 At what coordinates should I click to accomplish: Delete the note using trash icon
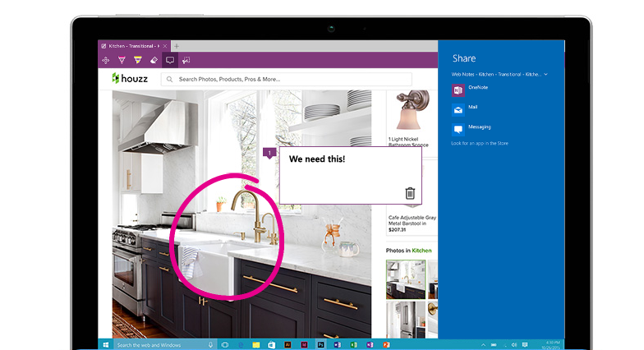[410, 193]
